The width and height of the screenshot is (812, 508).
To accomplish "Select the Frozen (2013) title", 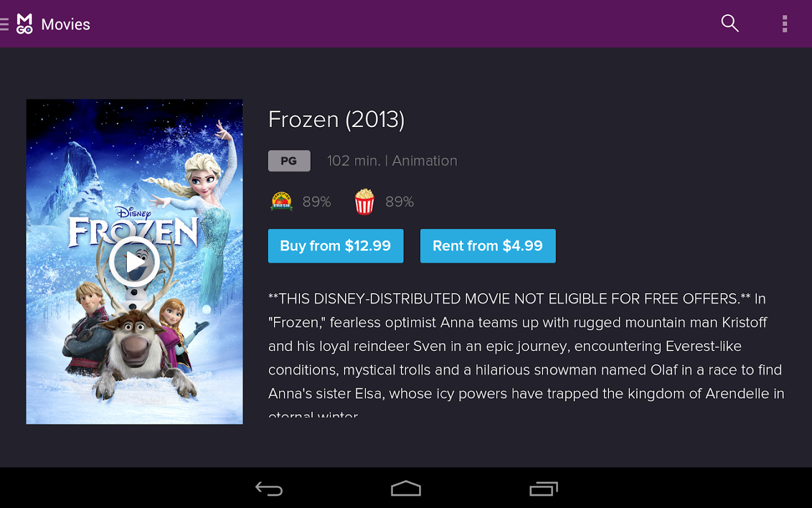I will [336, 120].
